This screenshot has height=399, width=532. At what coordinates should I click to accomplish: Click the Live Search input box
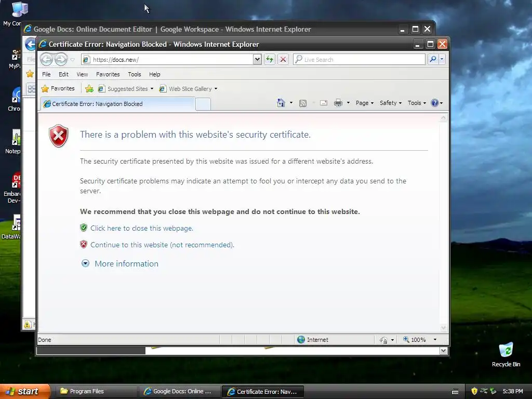coord(359,60)
